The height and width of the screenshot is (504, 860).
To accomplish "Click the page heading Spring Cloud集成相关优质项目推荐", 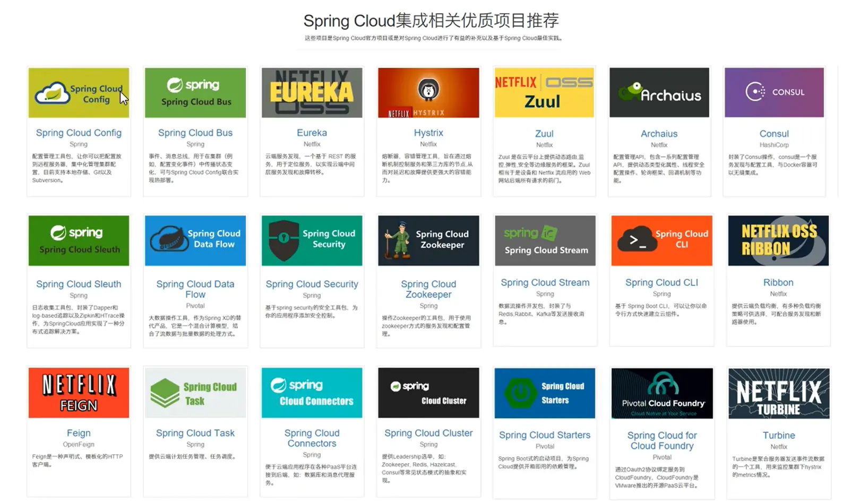I will [431, 21].
